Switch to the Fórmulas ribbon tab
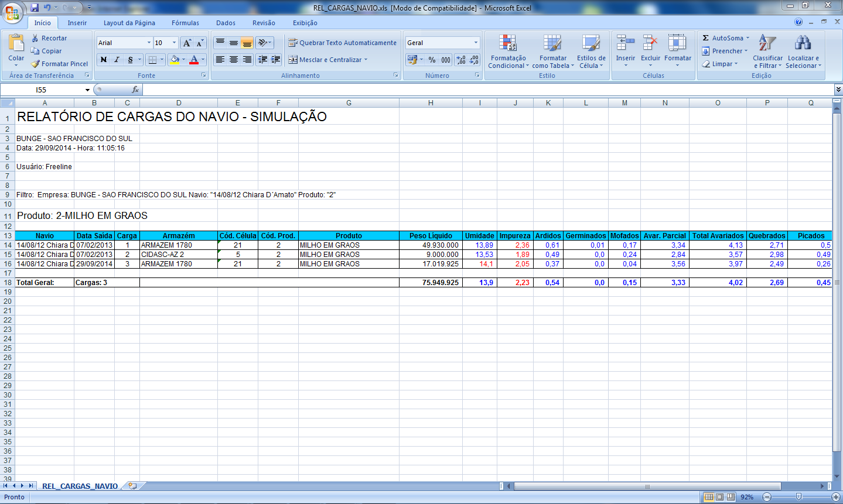 coord(185,23)
